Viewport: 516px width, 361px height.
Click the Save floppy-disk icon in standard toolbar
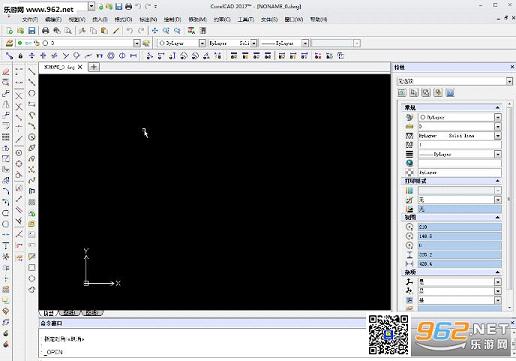pyautogui.click(x=32, y=31)
